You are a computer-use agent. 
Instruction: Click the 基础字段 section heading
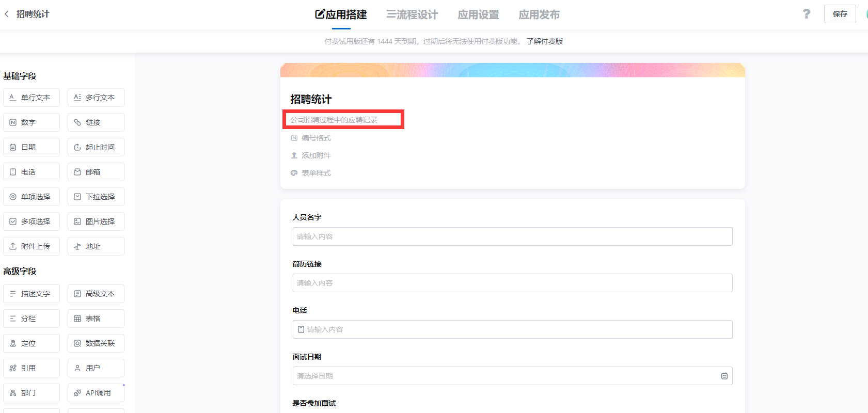tap(20, 76)
